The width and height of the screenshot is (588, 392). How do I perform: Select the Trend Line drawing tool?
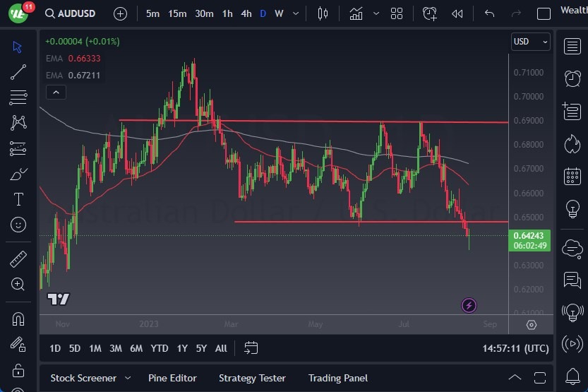(18, 71)
